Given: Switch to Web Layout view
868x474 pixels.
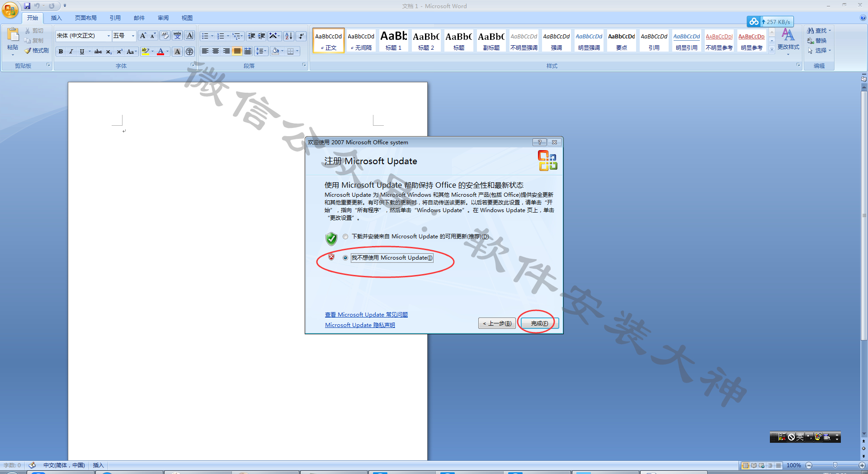Looking at the screenshot, I should [x=762, y=465].
